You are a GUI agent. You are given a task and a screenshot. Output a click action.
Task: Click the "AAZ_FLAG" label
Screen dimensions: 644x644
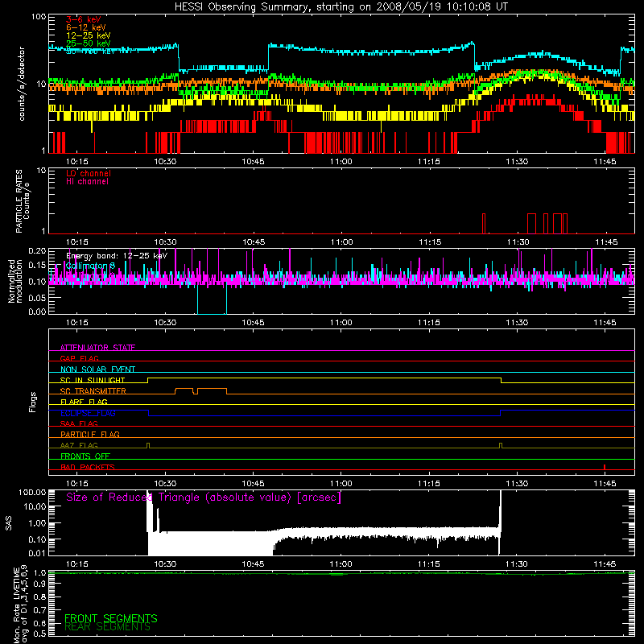[79, 445]
